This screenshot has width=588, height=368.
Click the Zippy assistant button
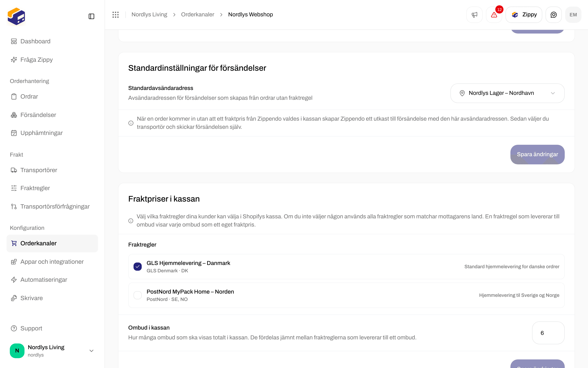click(524, 15)
